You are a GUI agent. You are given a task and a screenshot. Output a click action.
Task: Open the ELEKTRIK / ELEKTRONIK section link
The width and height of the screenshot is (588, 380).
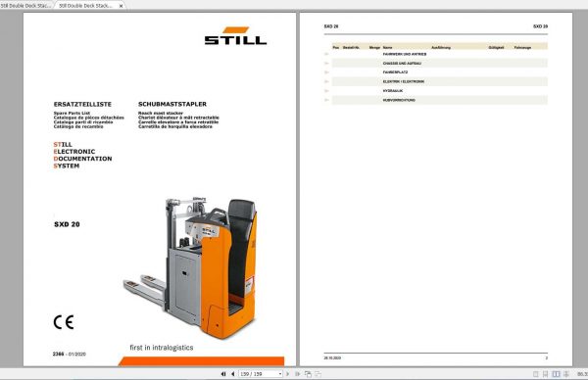point(404,81)
